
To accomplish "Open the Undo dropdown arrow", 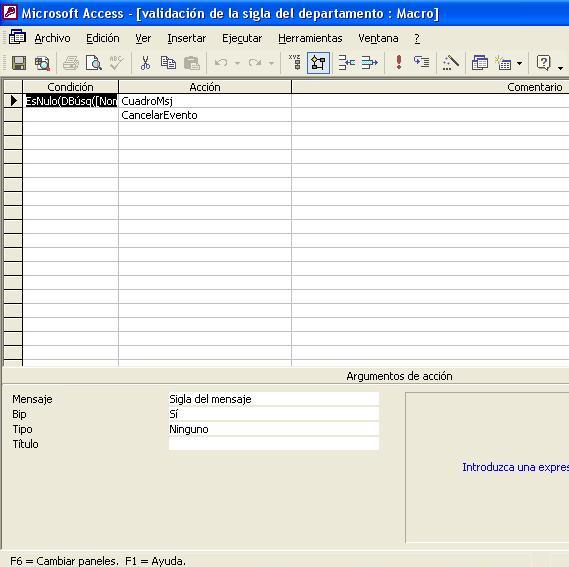I will click(237, 64).
